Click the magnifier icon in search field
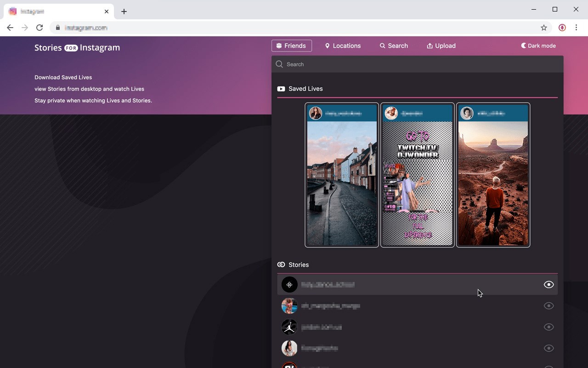The height and width of the screenshot is (368, 588). coord(279,64)
